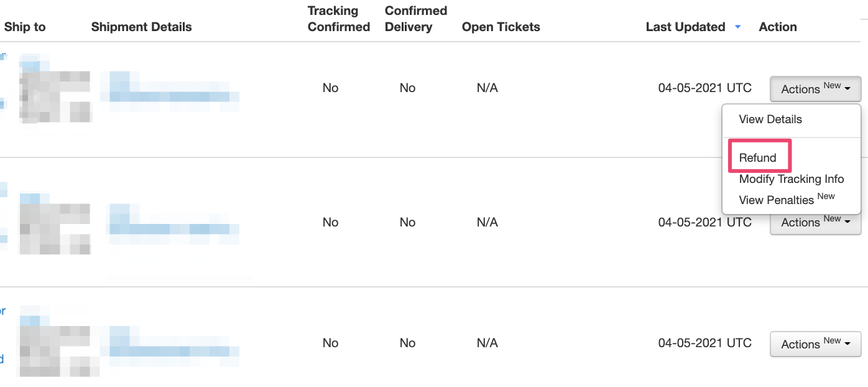Open the first row's Actions dropdown
The width and height of the screenshot is (868, 387).
point(815,88)
